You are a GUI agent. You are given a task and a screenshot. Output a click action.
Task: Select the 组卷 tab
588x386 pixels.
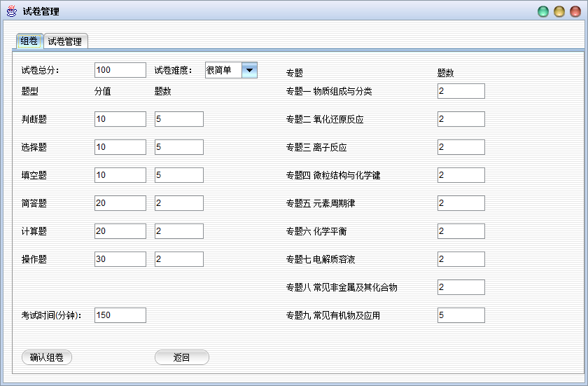[x=29, y=41]
